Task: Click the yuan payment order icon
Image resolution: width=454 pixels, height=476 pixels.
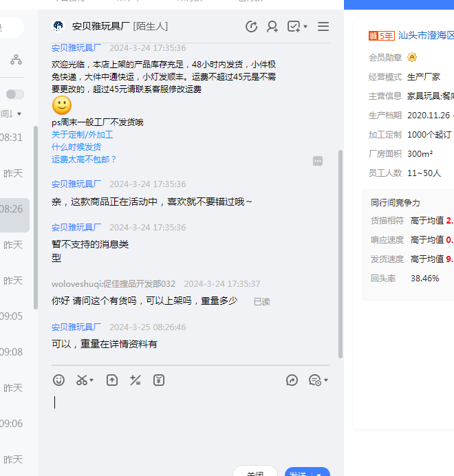Action: [159, 380]
